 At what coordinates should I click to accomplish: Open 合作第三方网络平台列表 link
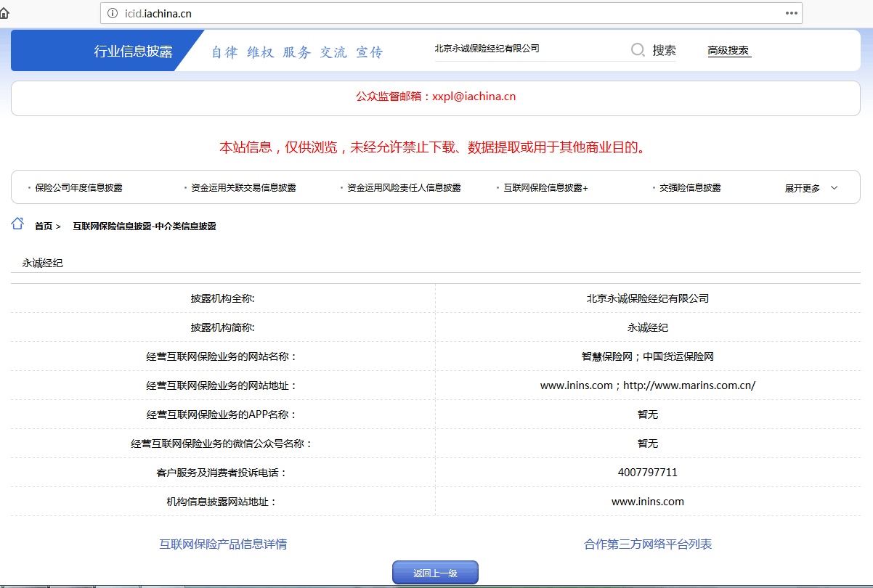coord(647,544)
